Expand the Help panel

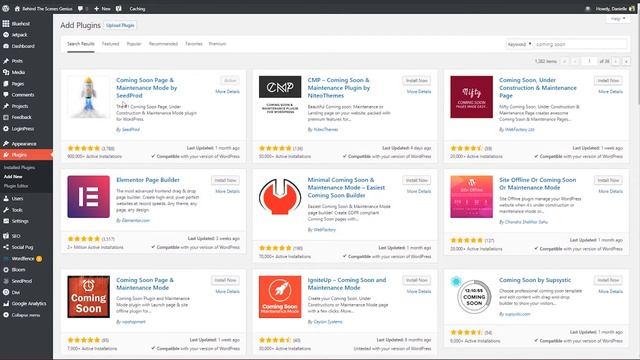pyautogui.click(x=618, y=19)
